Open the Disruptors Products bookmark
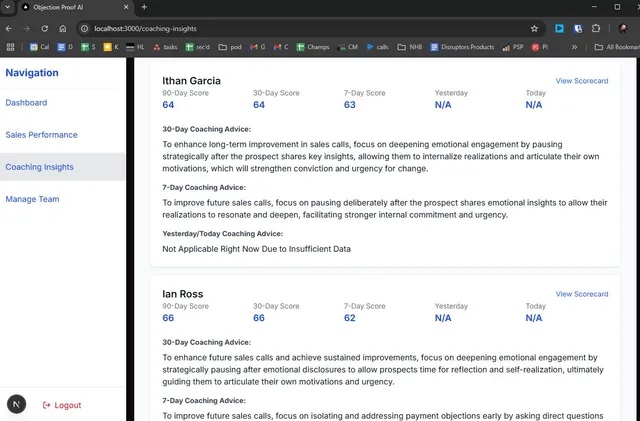Screen dimensions: 640x421 point(462,47)
